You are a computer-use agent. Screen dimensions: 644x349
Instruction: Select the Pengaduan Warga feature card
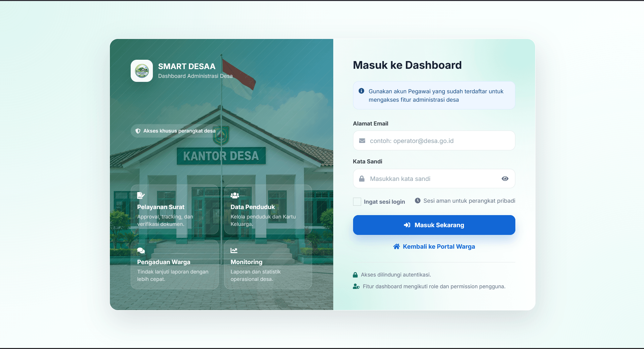click(x=175, y=264)
